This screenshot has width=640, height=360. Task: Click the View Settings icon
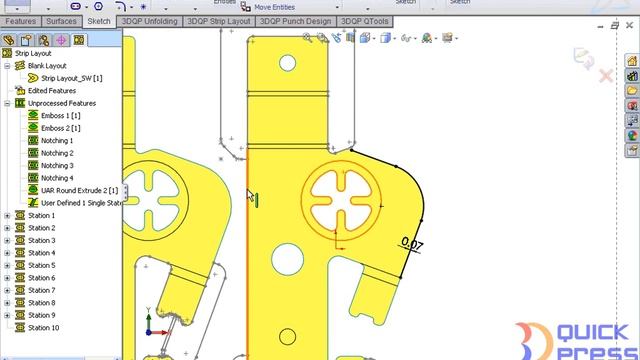447,38
